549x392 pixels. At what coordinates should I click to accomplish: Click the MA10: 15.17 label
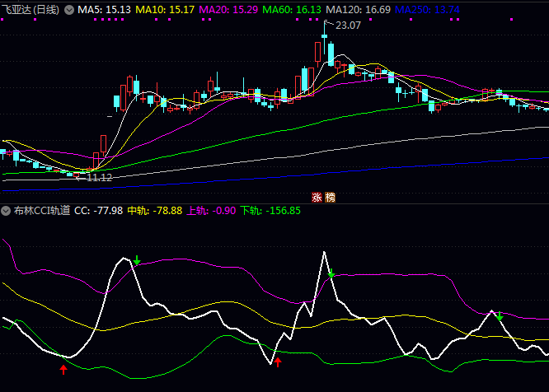[165, 10]
